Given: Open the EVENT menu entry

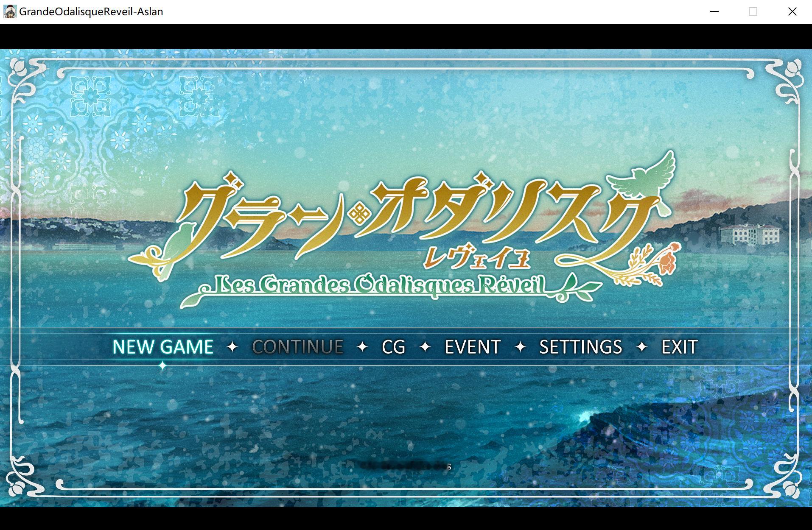Looking at the screenshot, I should point(473,347).
